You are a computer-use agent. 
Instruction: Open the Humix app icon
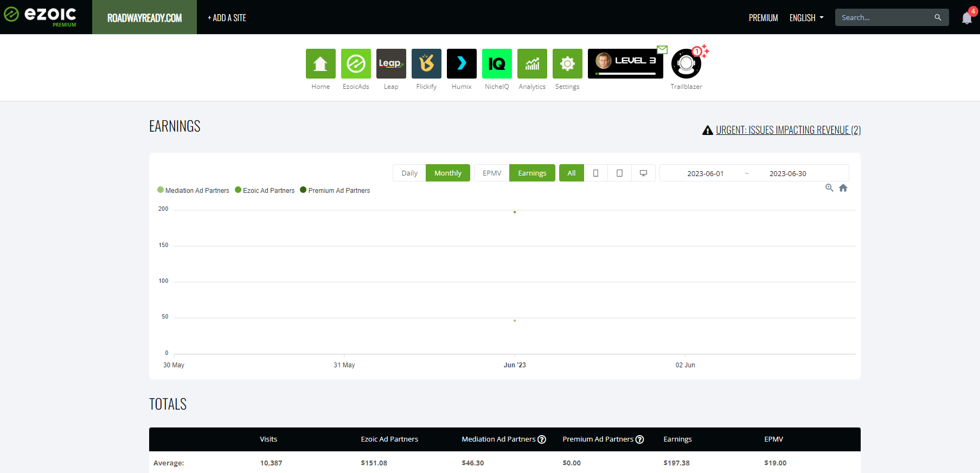462,63
